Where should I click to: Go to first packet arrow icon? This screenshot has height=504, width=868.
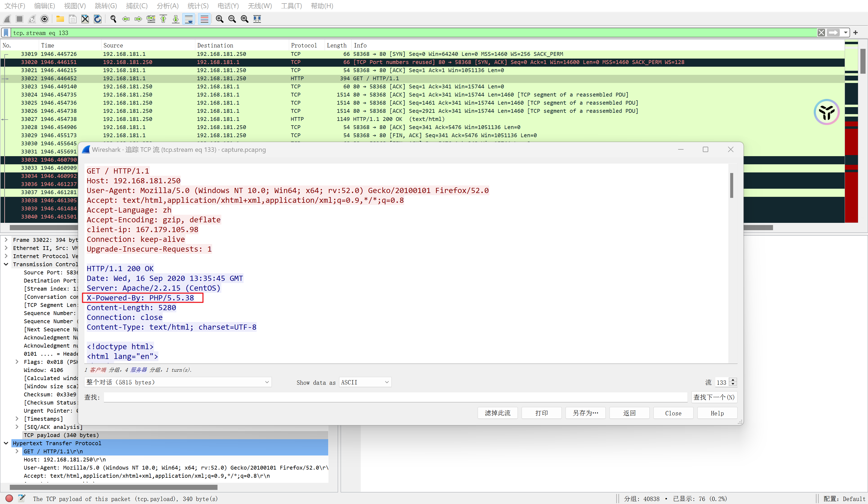(x=163, y=19)
